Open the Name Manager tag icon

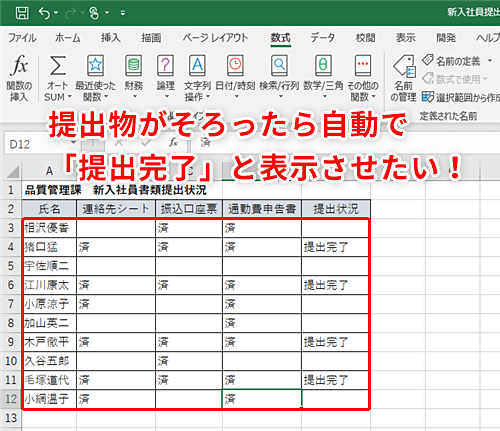tap(404, 66)
